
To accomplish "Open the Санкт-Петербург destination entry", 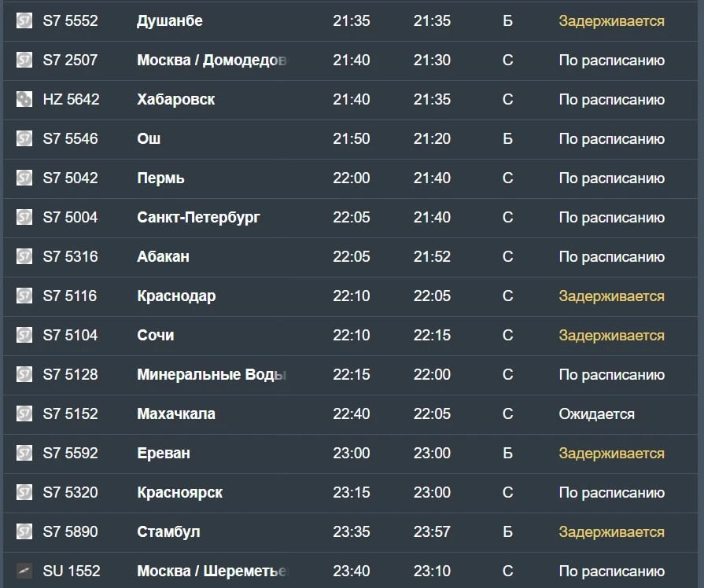I will 198,218.
